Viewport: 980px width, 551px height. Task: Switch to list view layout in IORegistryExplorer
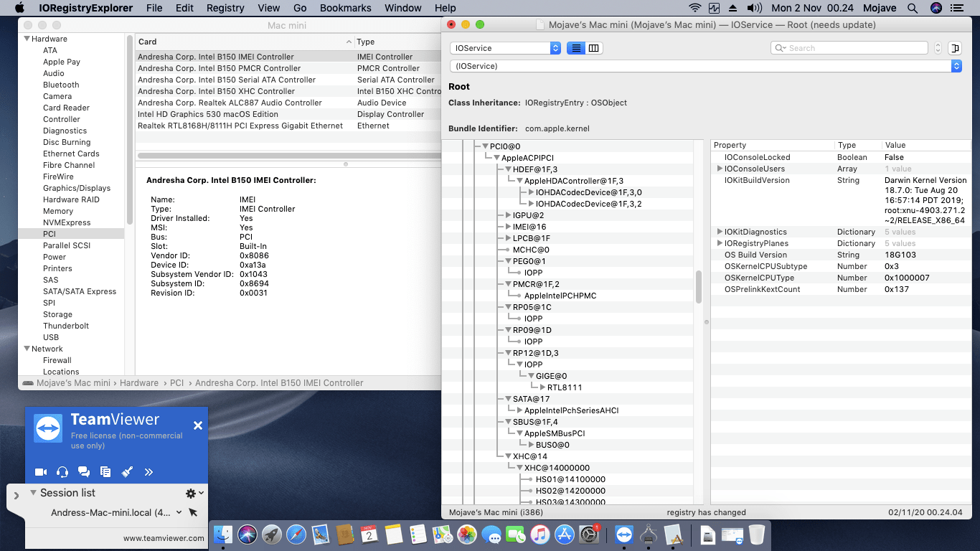click(575, 47)
